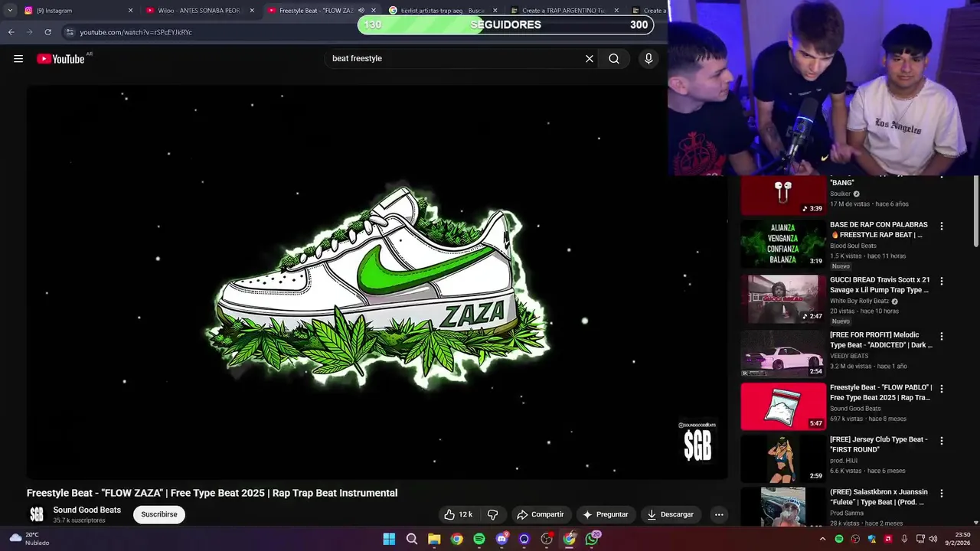Open the Preguntar ask button

tap(606, 514)
